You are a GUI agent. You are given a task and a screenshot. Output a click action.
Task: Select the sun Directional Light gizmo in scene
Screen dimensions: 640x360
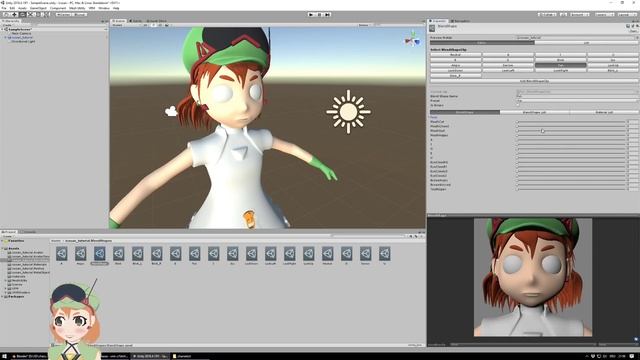[348, 111]
